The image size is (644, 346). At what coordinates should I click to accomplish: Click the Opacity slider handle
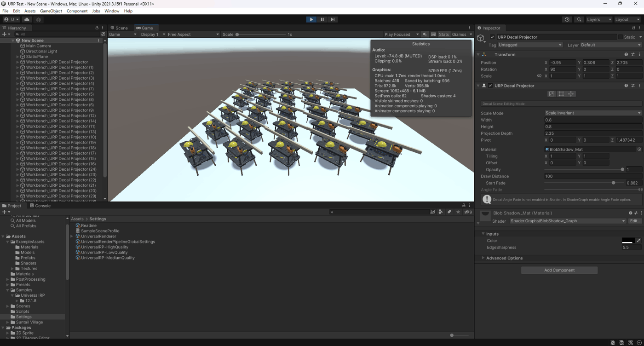tap(622, 169)
